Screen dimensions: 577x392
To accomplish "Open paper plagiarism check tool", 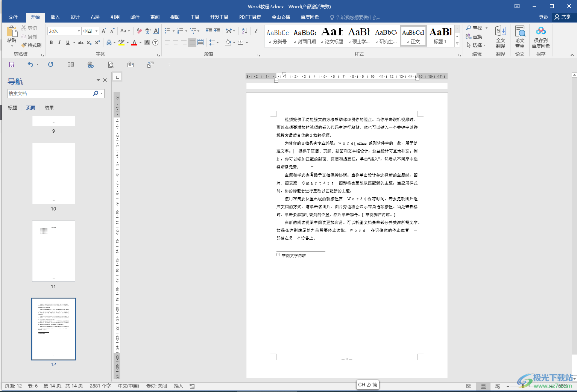I will click(520, 37).
